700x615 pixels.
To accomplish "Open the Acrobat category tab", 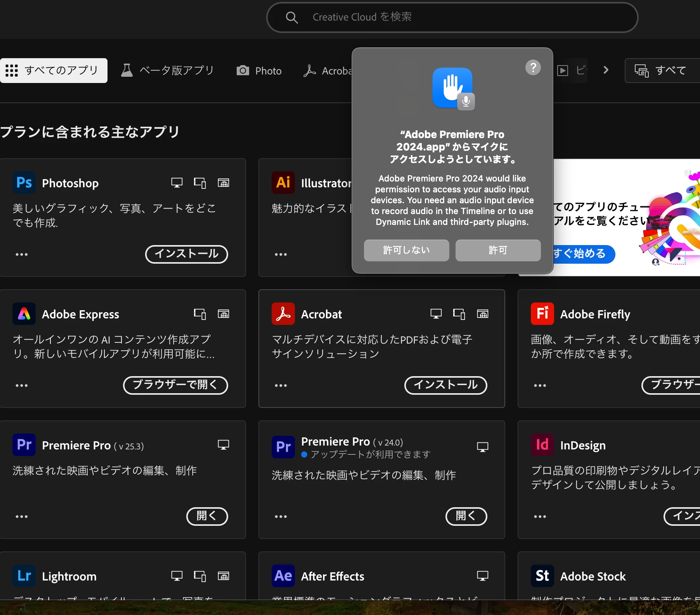I will [327, 71].
